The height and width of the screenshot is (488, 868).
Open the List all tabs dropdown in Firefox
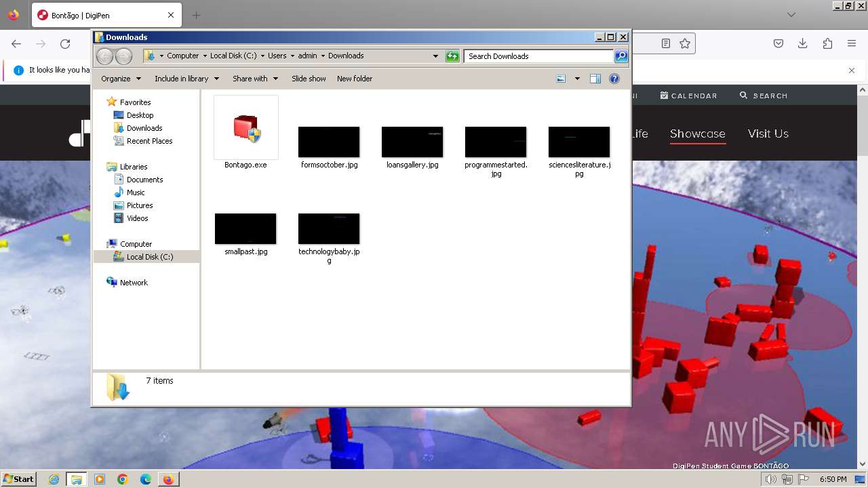click(x=791, y=15)
